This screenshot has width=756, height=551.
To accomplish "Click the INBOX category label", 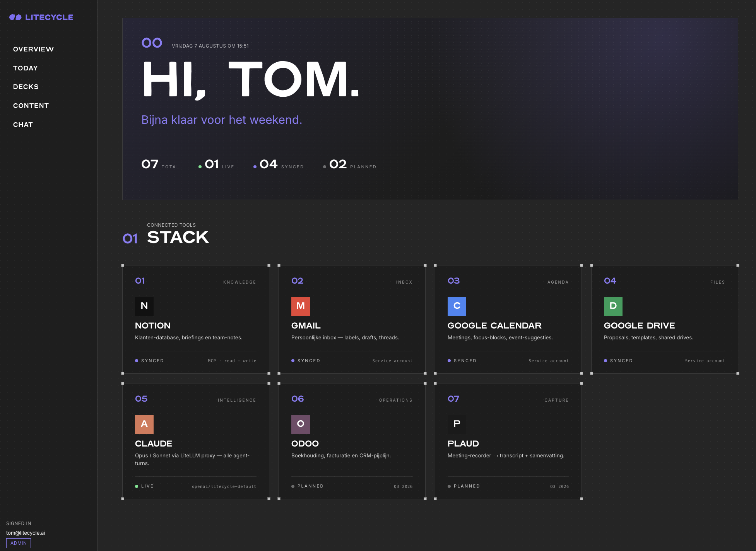I will (404, 282).
